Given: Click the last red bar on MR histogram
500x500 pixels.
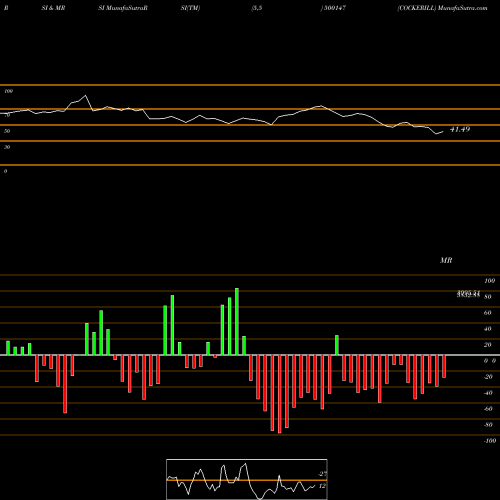Looking at the screenshot, I should coord(444,366).
